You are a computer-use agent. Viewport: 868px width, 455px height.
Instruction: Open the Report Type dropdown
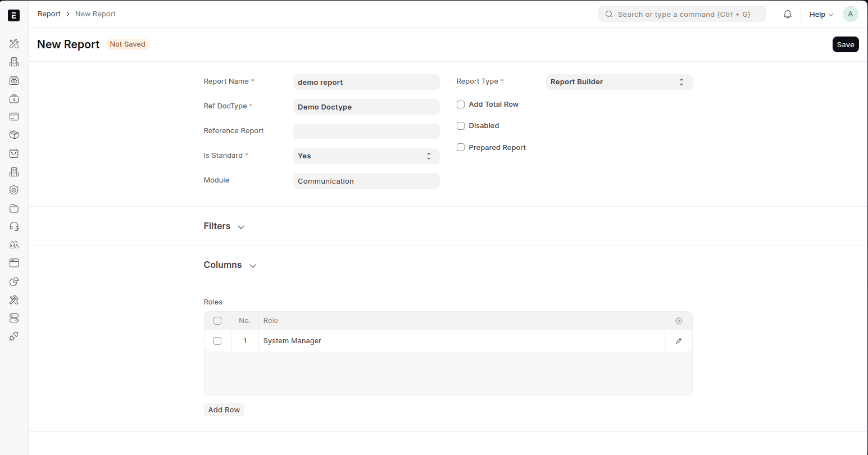(x=619, y=82)
